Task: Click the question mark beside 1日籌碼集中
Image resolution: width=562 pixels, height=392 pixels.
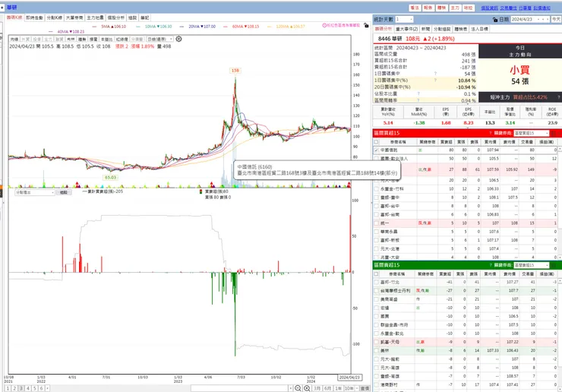Action: (x=435, y=74)
